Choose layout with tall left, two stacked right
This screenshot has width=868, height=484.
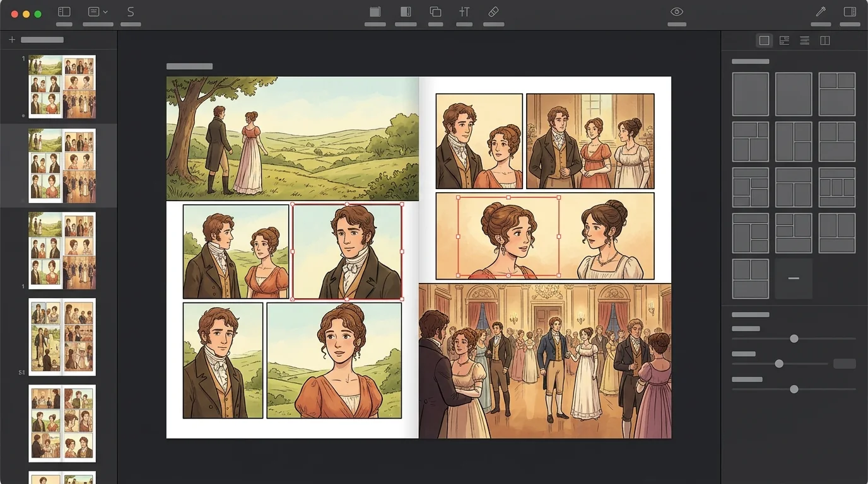794,141
